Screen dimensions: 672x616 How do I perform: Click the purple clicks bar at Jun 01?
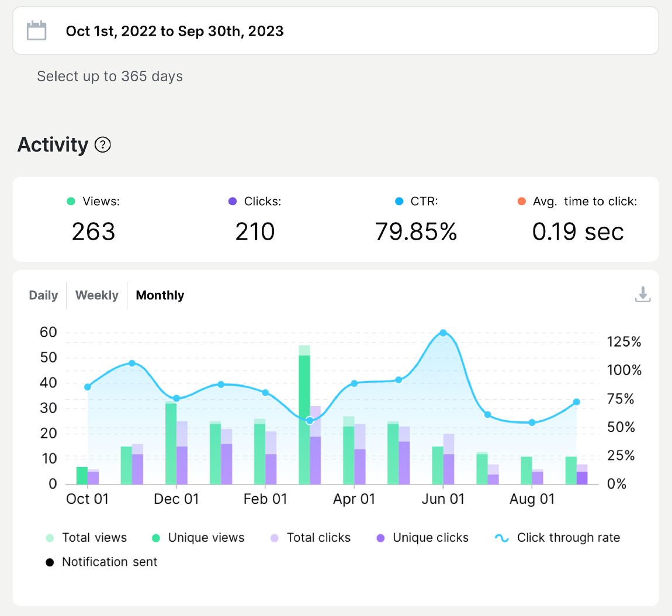coord(449,459)
